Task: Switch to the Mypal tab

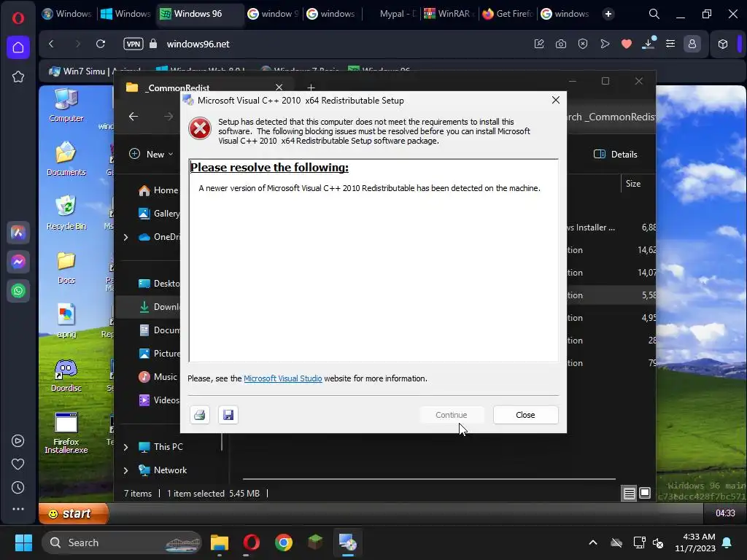Action: (391, 14)
